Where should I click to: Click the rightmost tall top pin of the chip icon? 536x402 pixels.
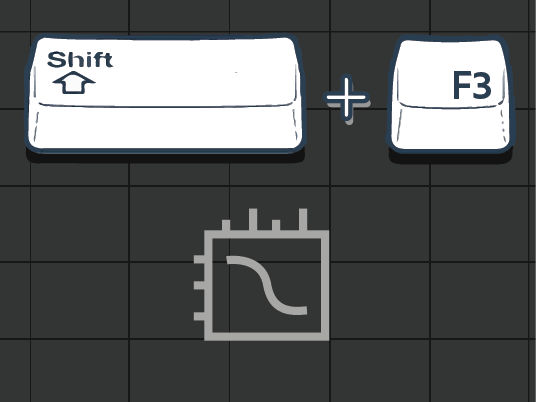click(303, 219)
